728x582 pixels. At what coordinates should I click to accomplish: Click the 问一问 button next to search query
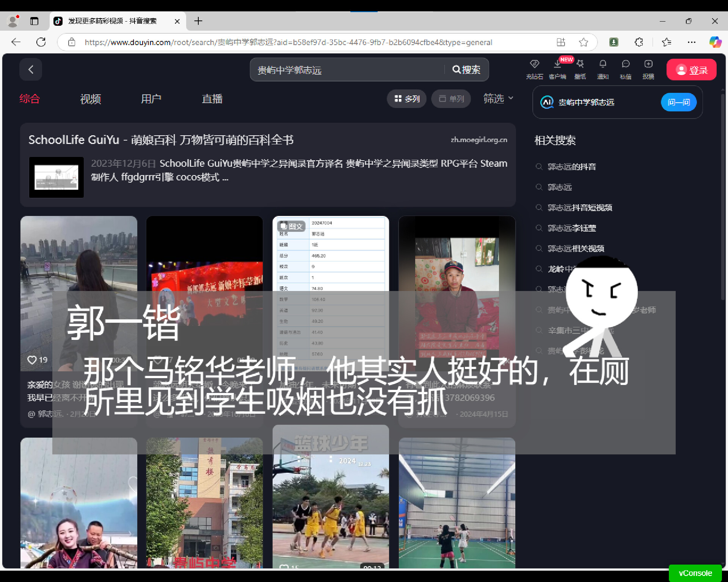679,102
